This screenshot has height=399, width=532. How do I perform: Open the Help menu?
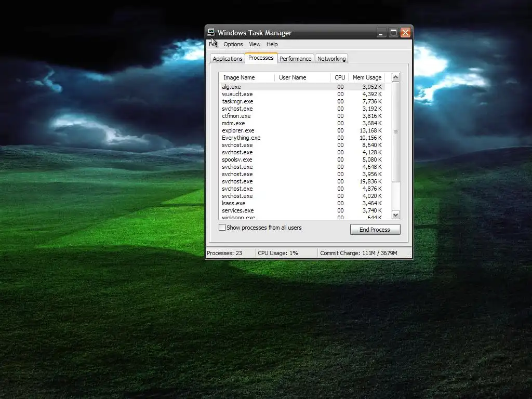(272, 44)
